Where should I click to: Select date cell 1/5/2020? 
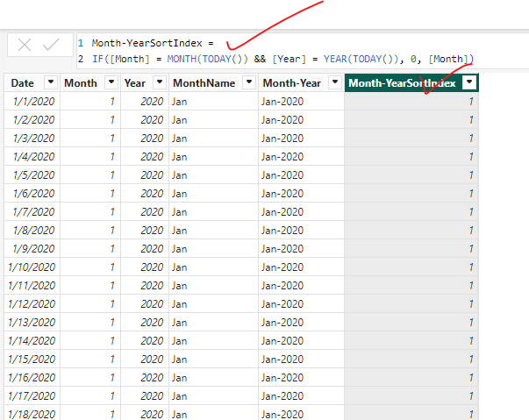(x=33, y=175)
